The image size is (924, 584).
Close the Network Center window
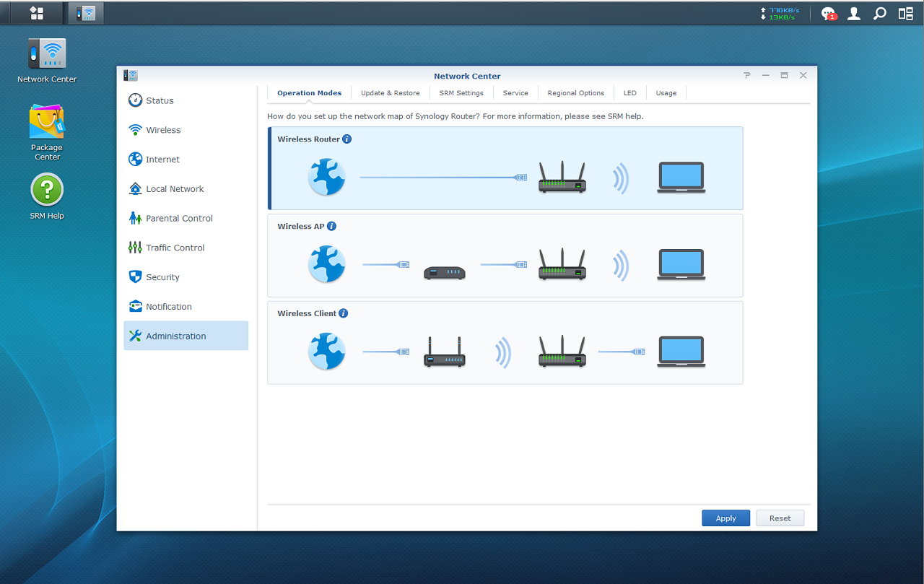[803, 75]
